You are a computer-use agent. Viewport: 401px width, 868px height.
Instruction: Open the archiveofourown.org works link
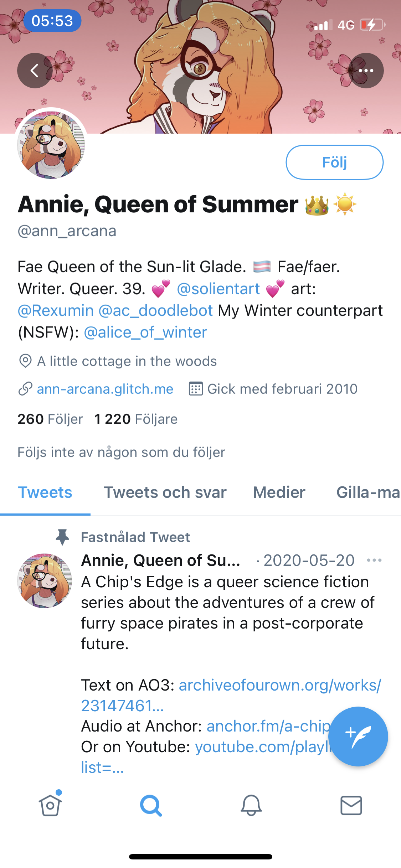(x=231, y=695)
